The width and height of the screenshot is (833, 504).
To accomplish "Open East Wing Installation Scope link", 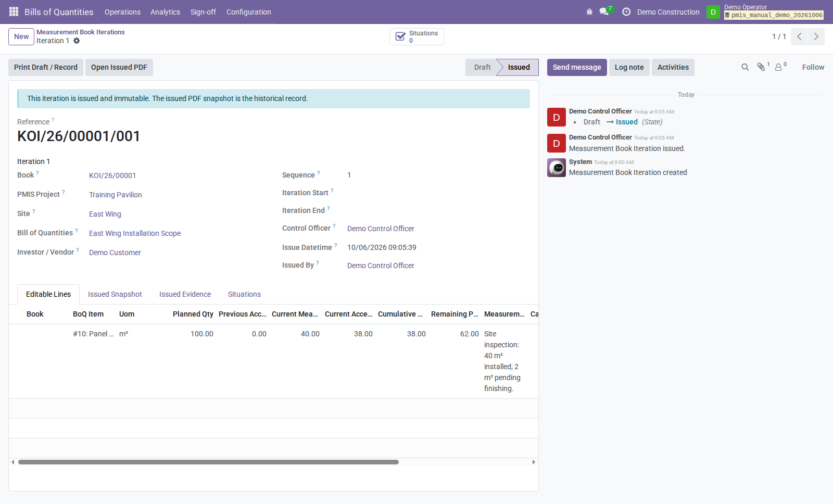I will coord(135,233).
